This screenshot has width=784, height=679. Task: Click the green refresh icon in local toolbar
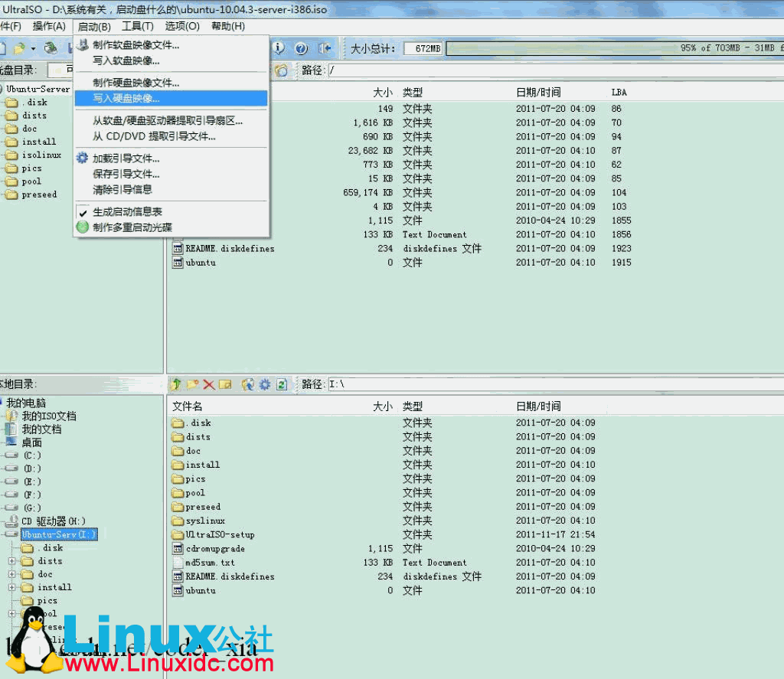point(282,384)
